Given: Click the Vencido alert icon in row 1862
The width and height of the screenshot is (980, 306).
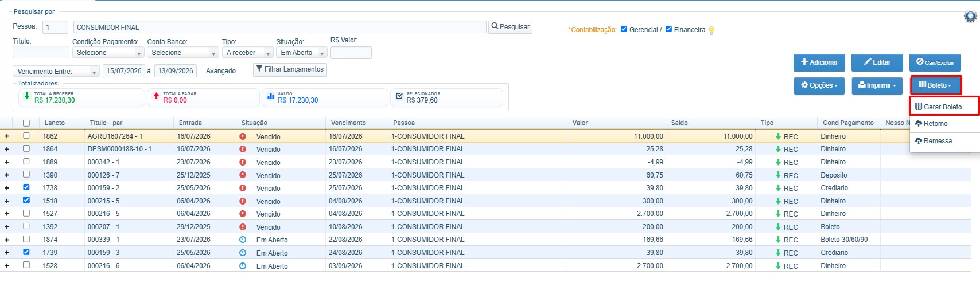Looking at the screenshot, I should click(x=243, y=136).
